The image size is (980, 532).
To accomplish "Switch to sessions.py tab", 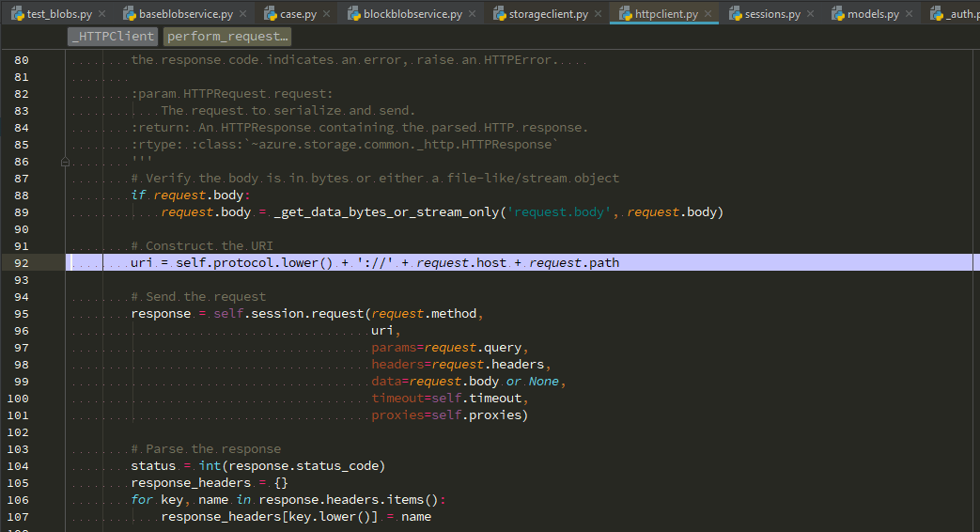I will pyautogui.click(x=772, y=14).
